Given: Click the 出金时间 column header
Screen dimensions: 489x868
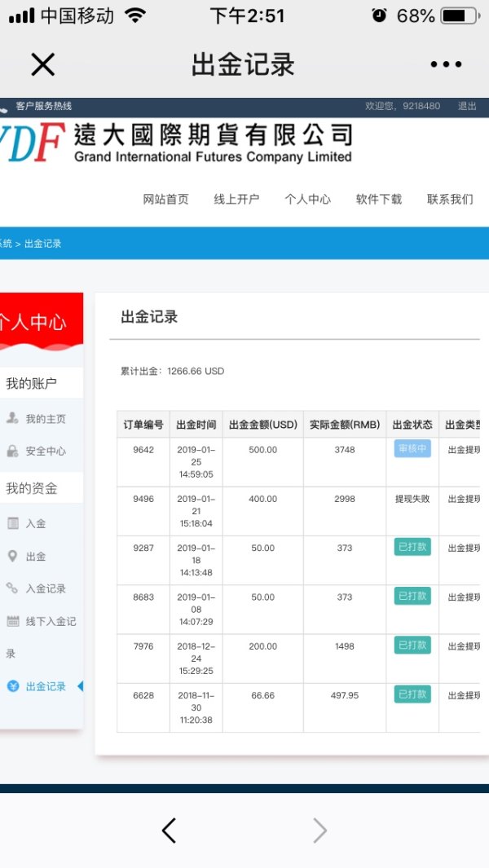Looking at the screenshot, I should point(196,425).
